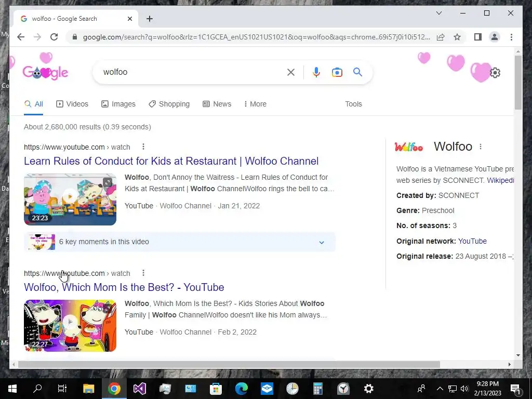This screenshot has height=399, width=532.
Task: Open Chrome three-dot menu
Action: pos(511,37)
